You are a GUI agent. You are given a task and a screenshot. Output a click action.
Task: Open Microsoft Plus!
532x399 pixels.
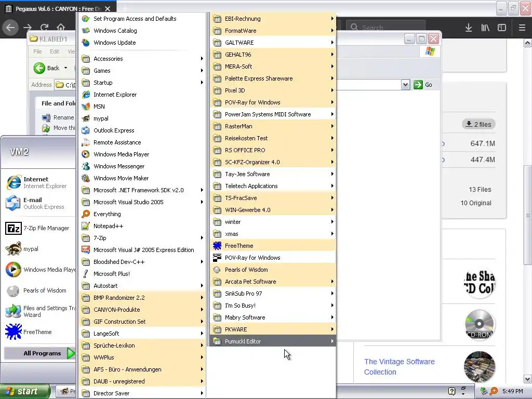pos(142,274)
